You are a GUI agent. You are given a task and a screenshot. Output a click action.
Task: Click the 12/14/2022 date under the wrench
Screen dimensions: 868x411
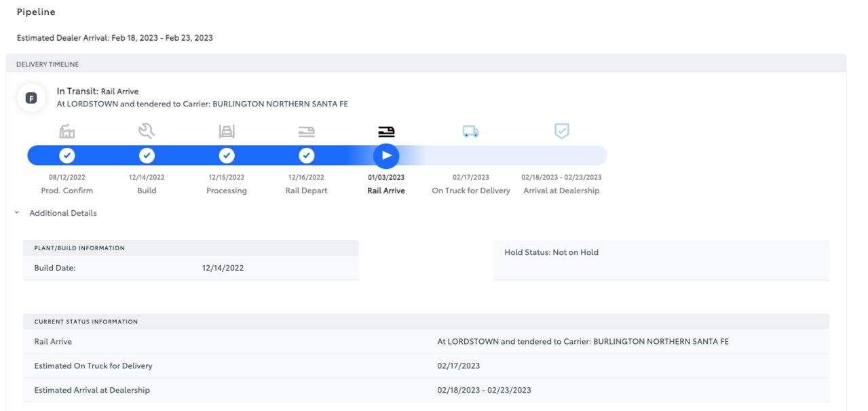coord(147,178)
